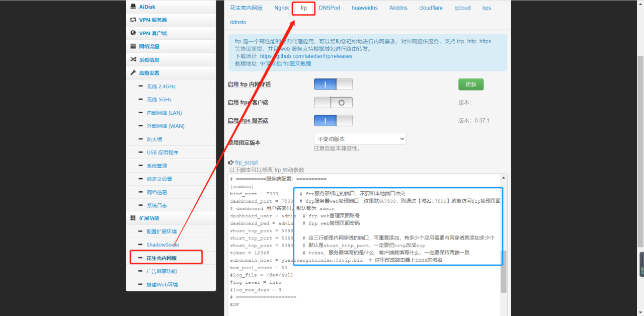Click the script text area scrollbar thumb
The image size is (644, 316).
[x=504, y=271]
